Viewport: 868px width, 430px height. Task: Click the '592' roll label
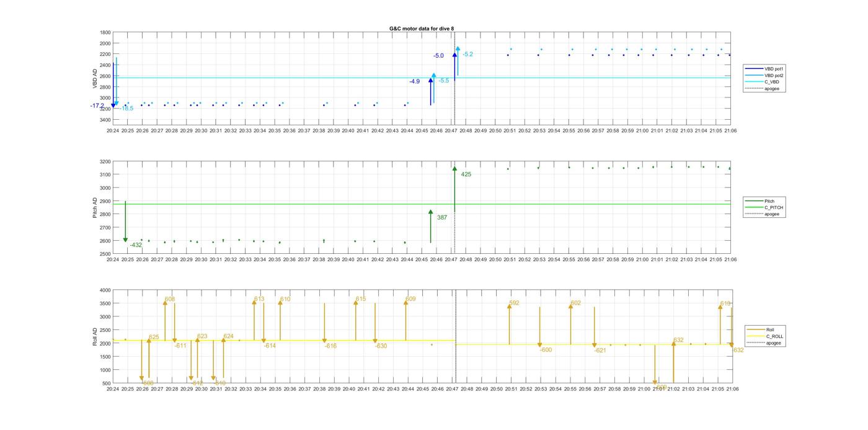click(x=514, y=303)
